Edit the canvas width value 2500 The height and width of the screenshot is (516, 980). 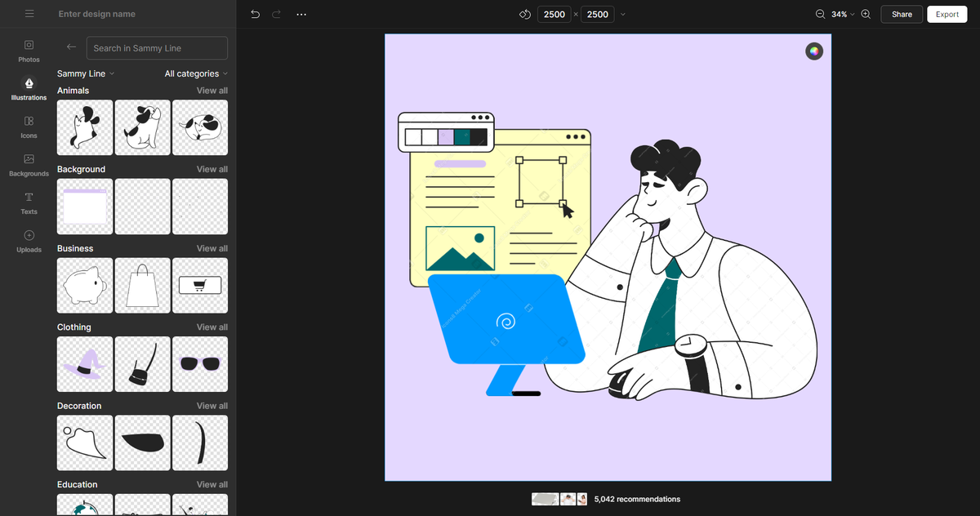pos(555,14)
